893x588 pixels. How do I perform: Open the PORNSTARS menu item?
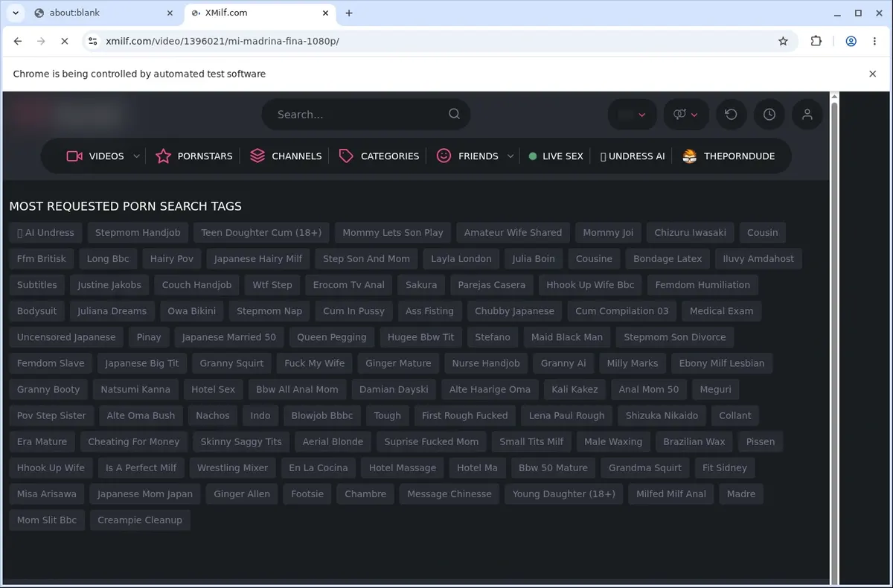pos(205,156)
